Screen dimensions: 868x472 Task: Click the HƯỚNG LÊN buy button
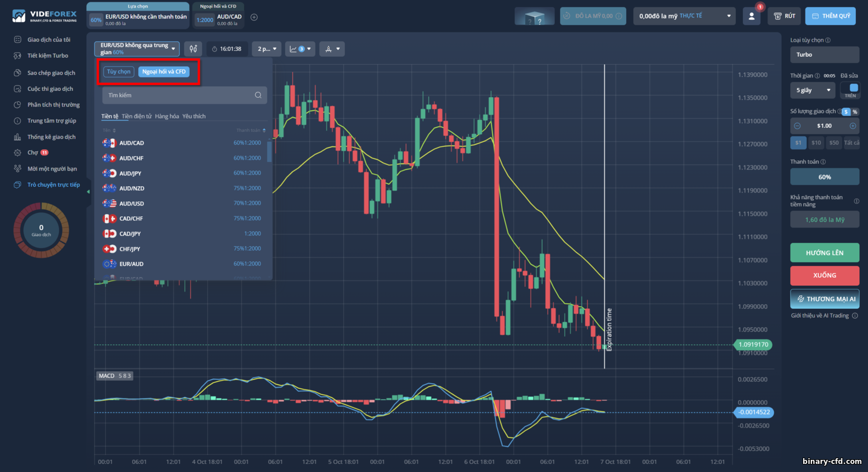click(x=825, y=253)
